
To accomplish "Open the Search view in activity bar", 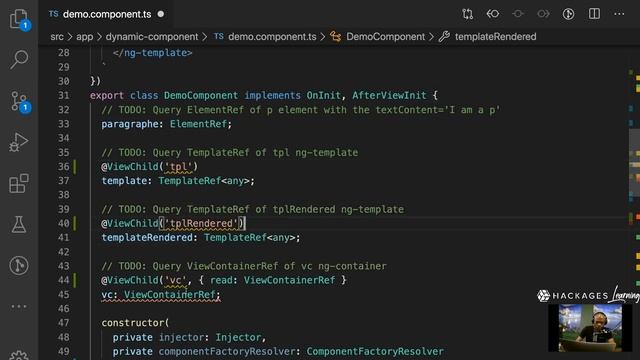I will (19, 60).
